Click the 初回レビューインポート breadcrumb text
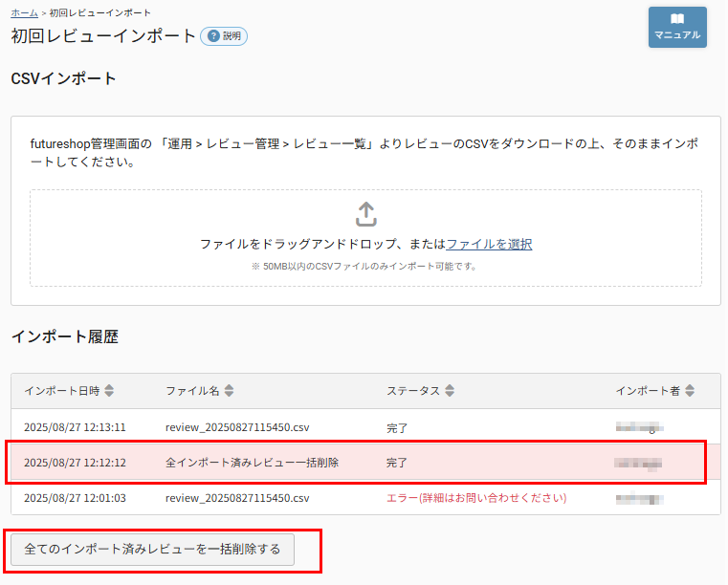This screenshot has width=728, height=585. point(99,13)
